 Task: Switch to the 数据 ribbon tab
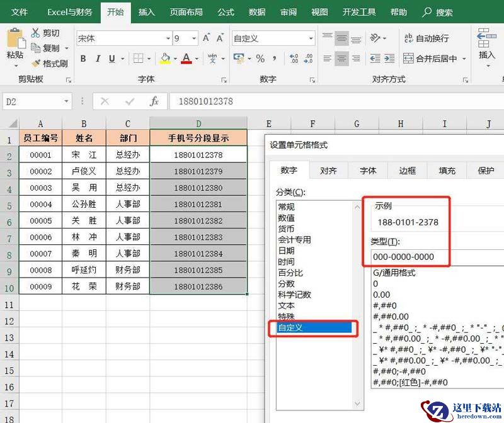pos(257,12)
